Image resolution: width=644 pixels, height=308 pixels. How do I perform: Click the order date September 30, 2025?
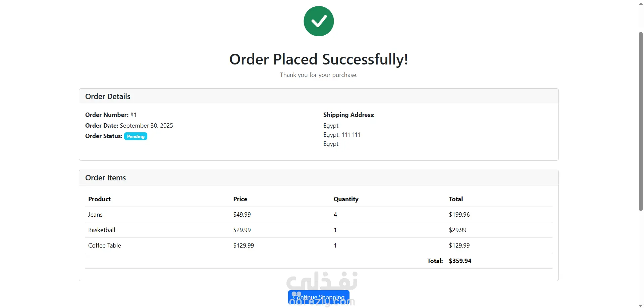click(146, 126)
